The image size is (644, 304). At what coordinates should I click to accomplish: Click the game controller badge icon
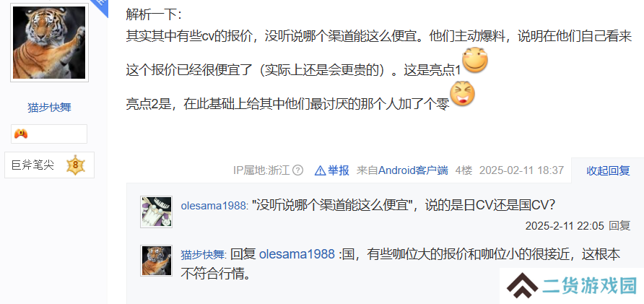tap(21, 134)
